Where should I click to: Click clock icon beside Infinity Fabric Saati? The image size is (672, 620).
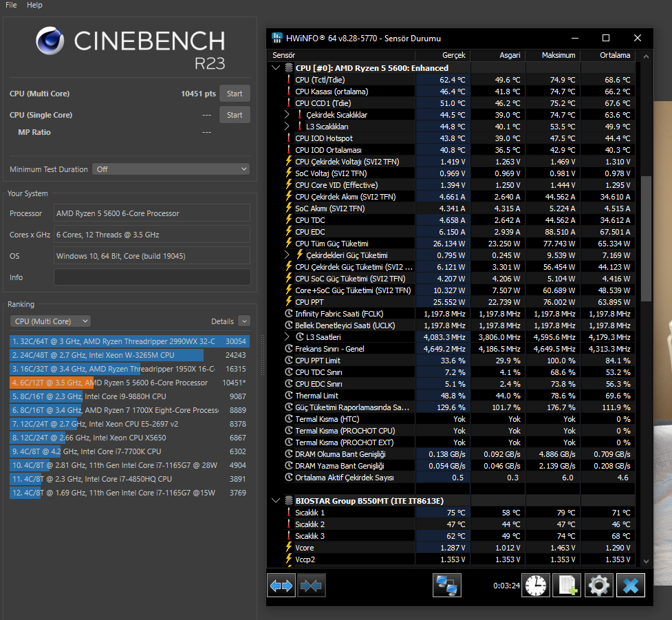tap(289, 313)
